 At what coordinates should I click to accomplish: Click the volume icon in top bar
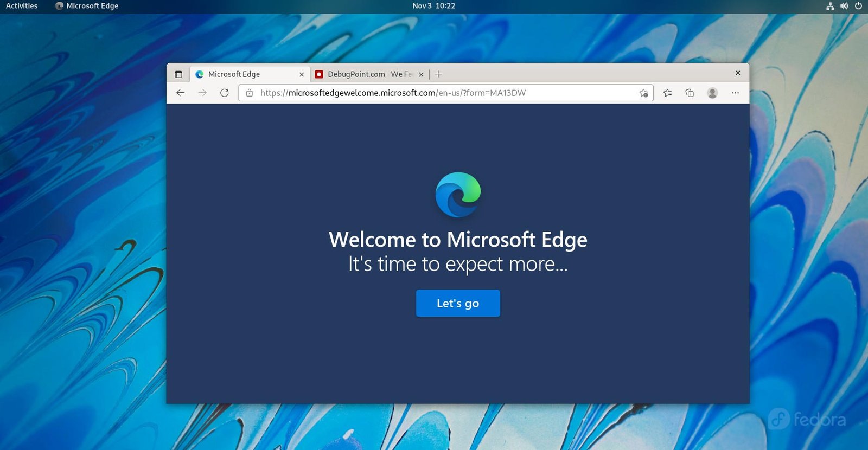(x=844, y=6)
